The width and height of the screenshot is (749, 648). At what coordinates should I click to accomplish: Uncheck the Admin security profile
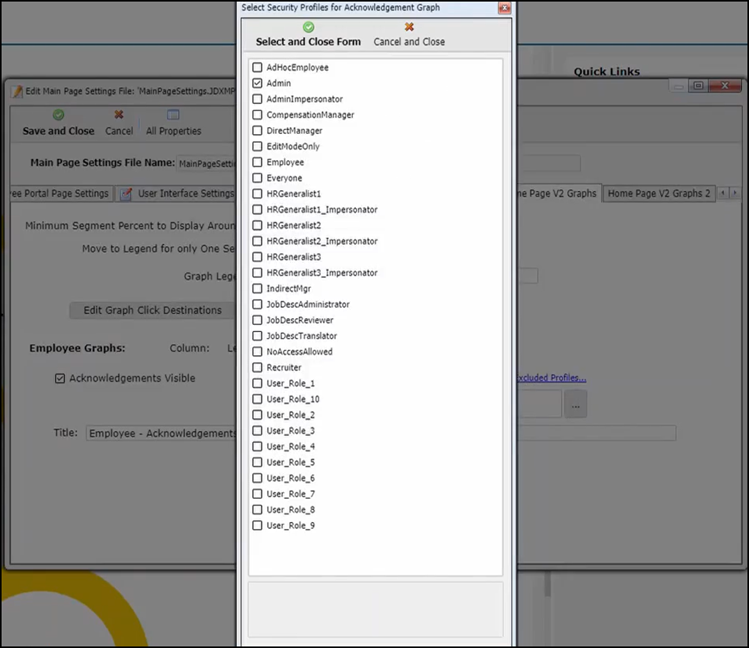[258, 83]
